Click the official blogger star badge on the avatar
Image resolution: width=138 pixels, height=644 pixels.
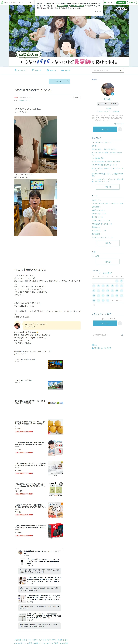[x=112, y=94]
